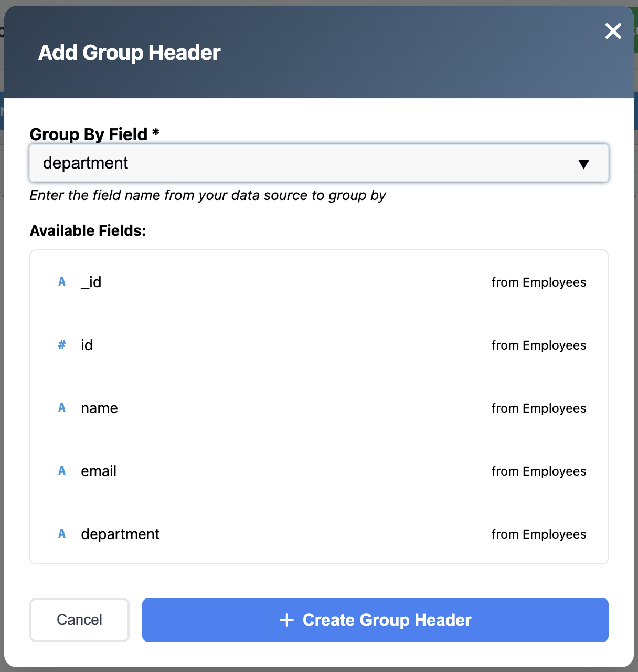The height and width of the screenshot is (672, 638).
Task: Click the text-type icon beside email
Action: coord(62,471)
